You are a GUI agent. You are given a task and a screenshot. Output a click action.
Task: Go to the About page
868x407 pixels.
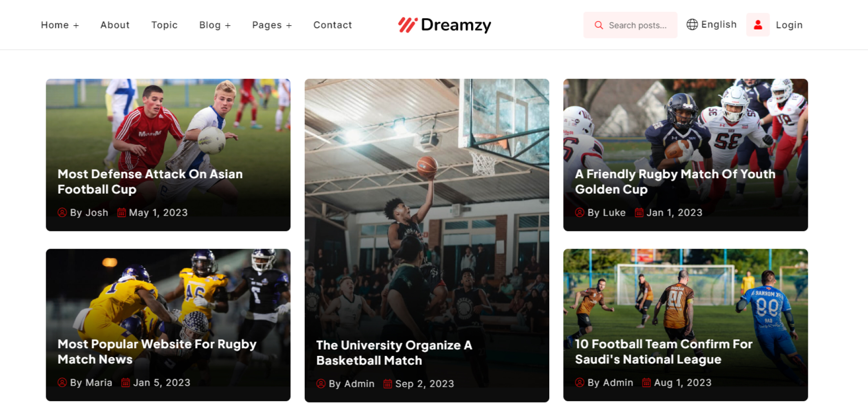115,25
